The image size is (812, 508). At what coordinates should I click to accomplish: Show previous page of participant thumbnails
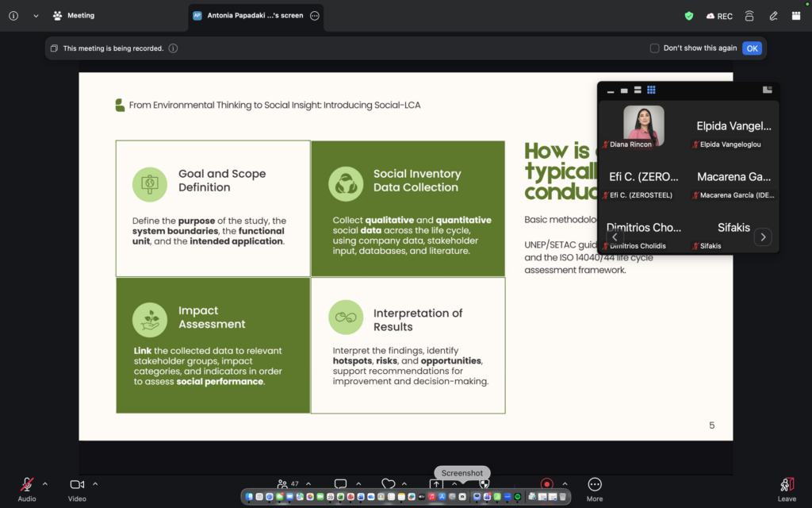pos(615,237)
